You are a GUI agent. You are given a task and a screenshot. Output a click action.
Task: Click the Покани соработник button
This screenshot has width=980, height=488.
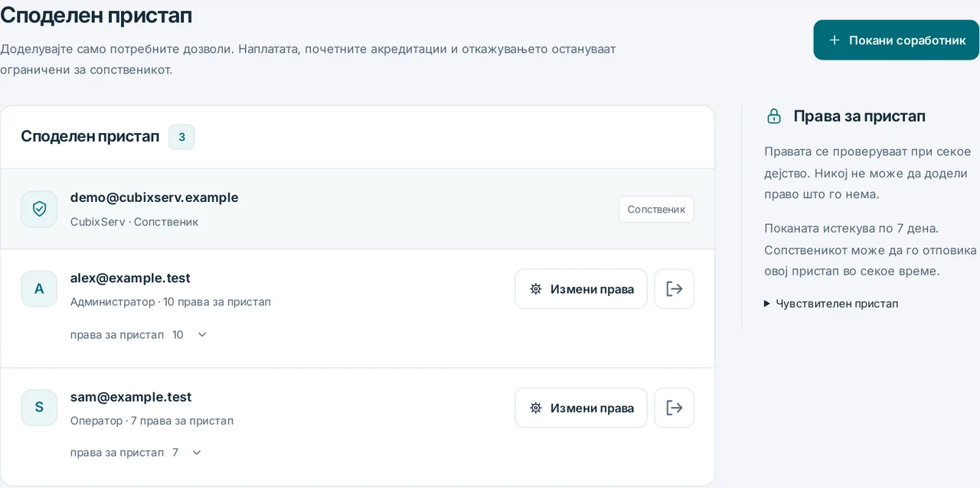pyautogui.click(x=896, y=40)
